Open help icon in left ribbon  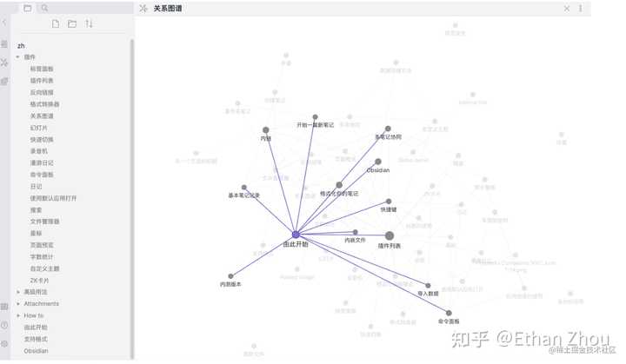coord(5,325)
